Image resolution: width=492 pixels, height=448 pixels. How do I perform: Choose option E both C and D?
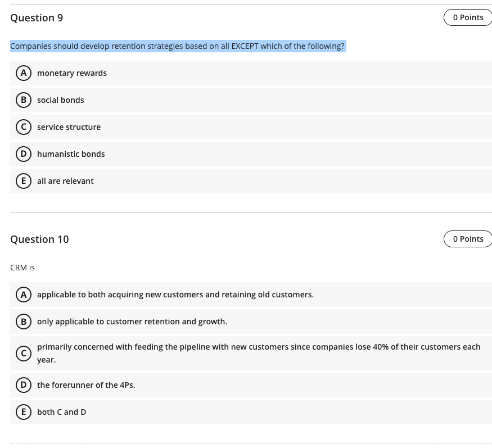click(x=24, y=412)
